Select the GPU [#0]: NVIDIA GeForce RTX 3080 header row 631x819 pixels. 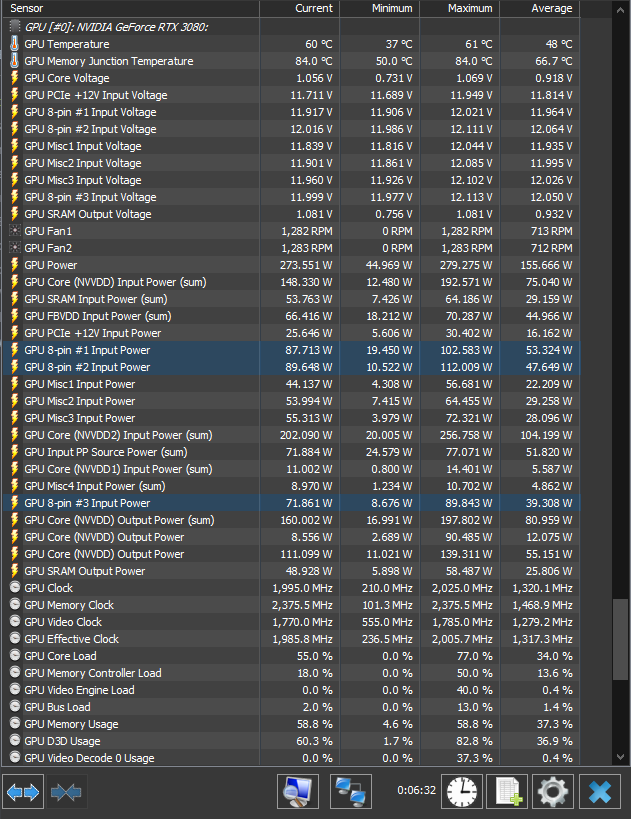pos(291,27)
